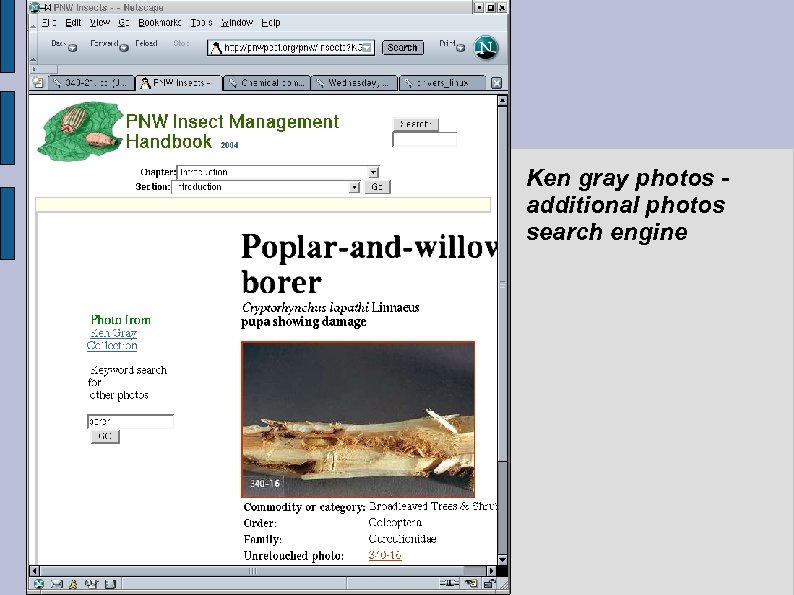Click the poplar-and-willow borer photo
This screenshot has width=794, height=595.
pos(358,419)
